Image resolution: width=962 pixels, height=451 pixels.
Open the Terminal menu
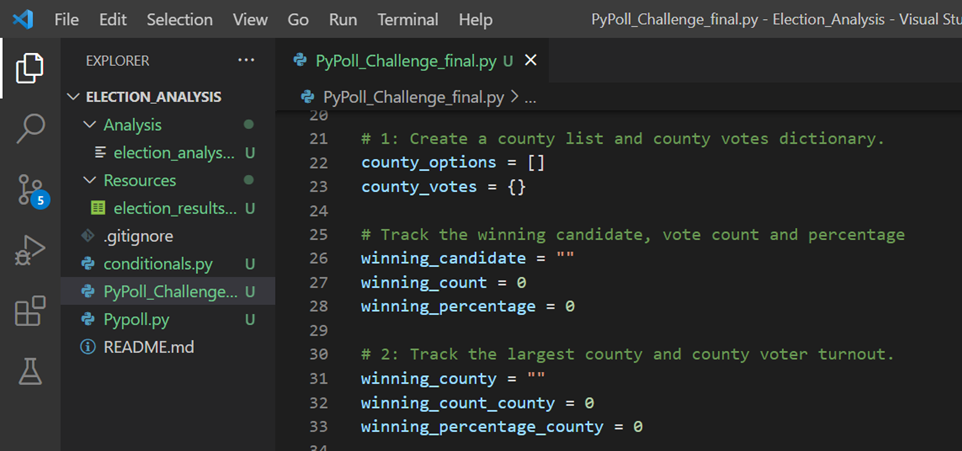pos(408,20)
